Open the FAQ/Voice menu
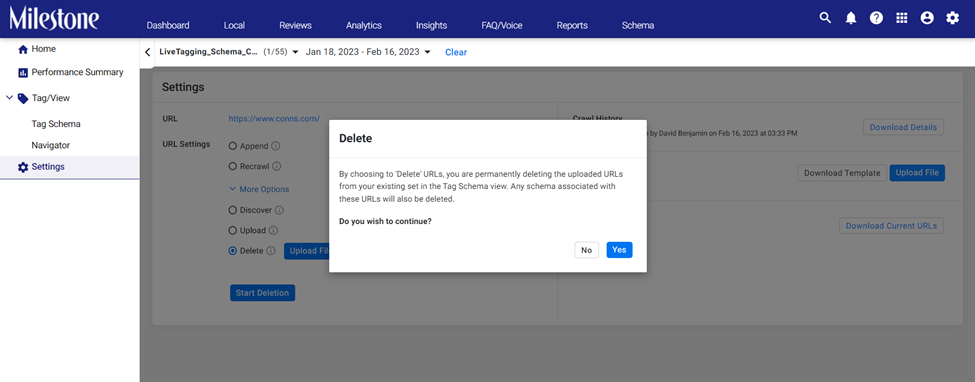This screenshot has width=975, height=382. click(502, 26)
